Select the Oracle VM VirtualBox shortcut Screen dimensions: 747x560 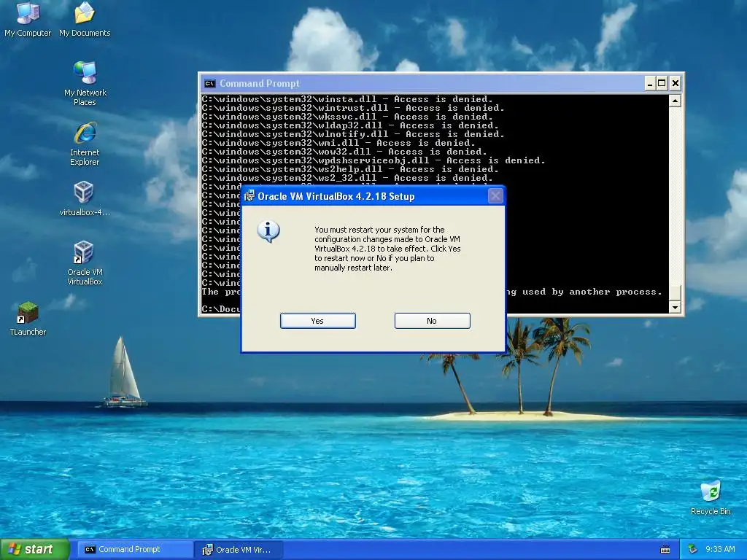point(85,262)
